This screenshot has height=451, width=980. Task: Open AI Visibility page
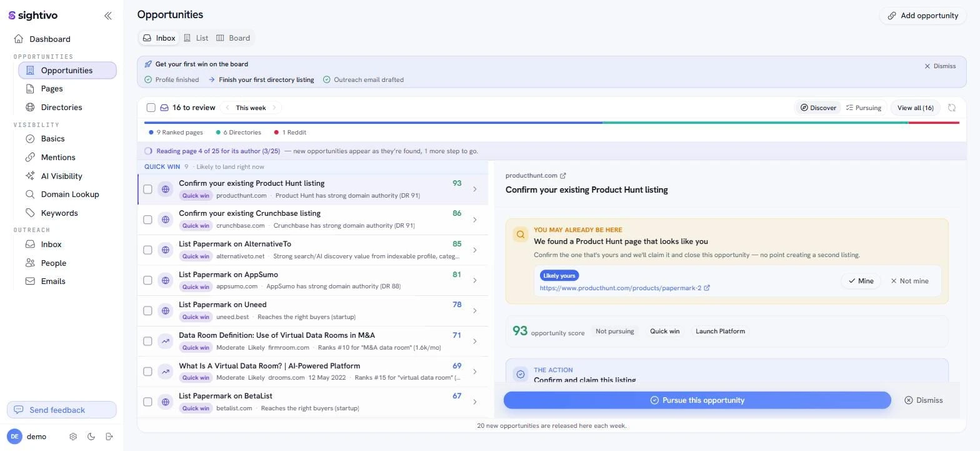pyautogui.click(x=61, y=176)
